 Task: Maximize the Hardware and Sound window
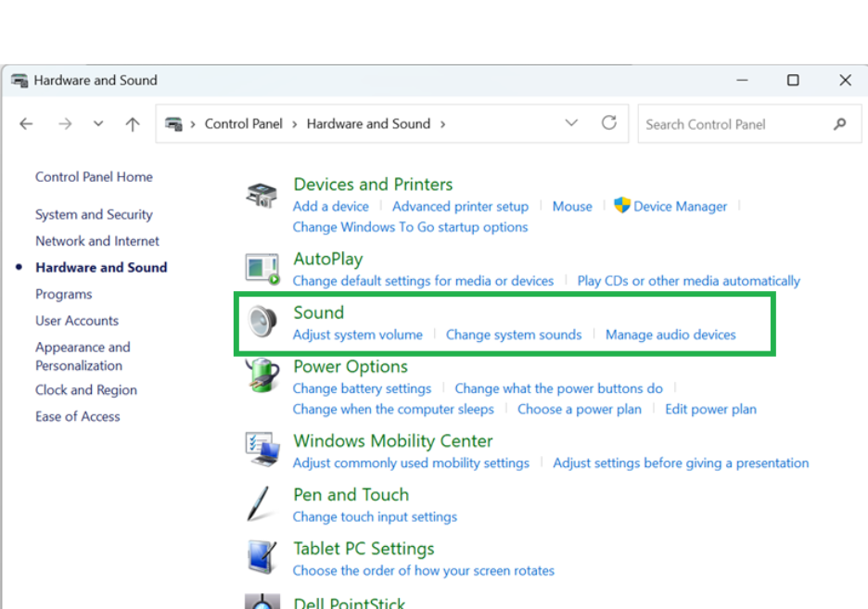pos(793,81)
